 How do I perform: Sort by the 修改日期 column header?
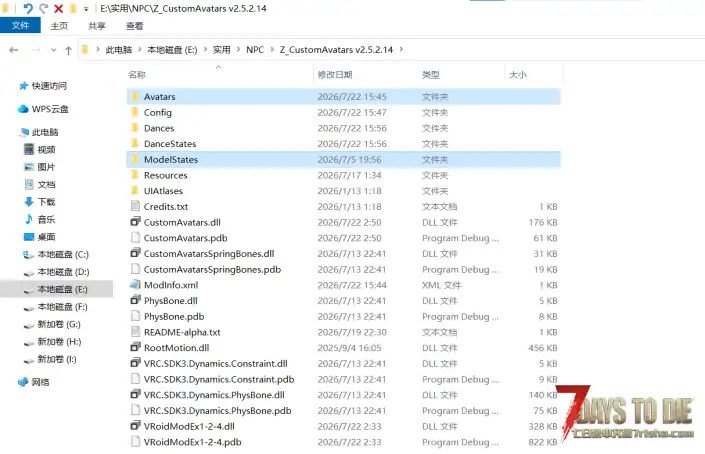coord(335,75)
